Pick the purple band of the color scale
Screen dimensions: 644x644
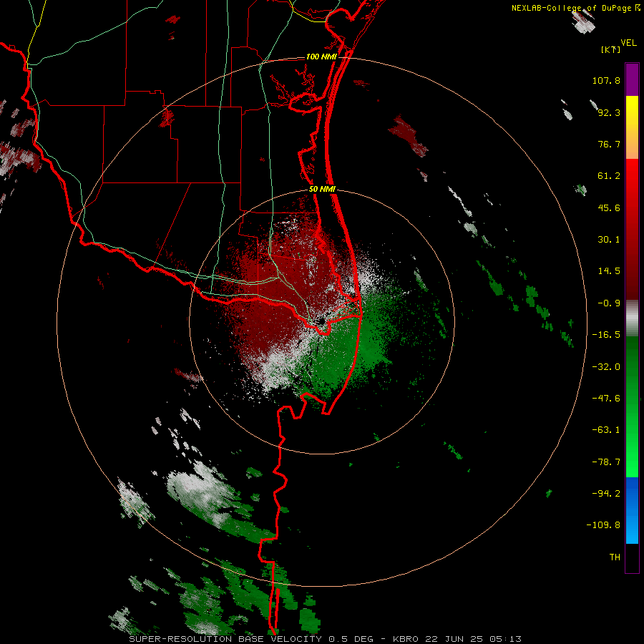pos(632,80)
